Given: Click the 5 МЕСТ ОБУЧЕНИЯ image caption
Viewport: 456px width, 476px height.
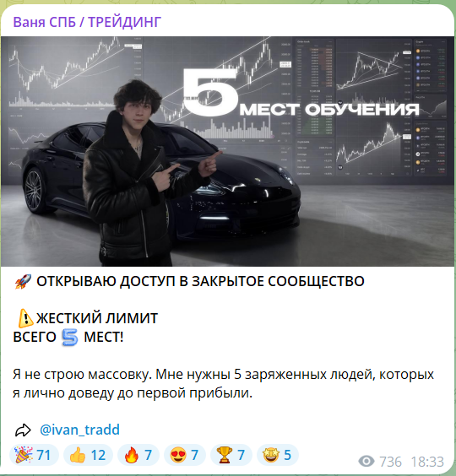Looking at the screenshot, I should [301, 95].
